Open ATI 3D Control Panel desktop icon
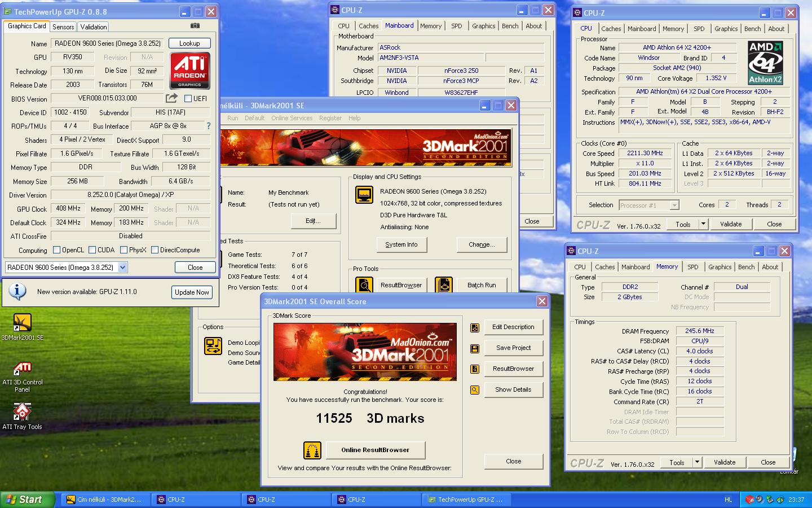Viewport: 812px width, 508px height. (x=22, y=377)
